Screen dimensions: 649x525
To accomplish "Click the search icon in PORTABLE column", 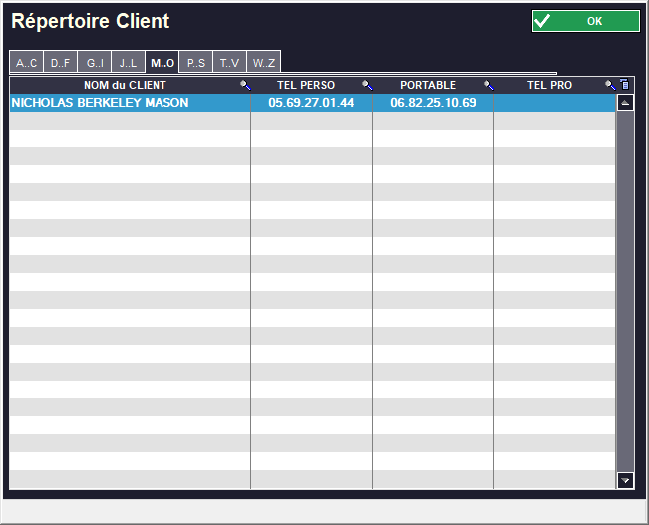I will coord(489,86).
